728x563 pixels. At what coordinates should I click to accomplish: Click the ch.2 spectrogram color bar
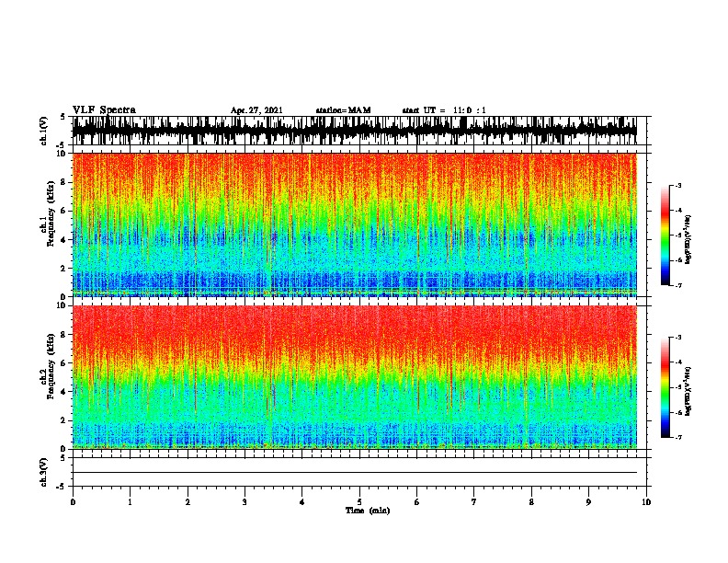[665, 387]
